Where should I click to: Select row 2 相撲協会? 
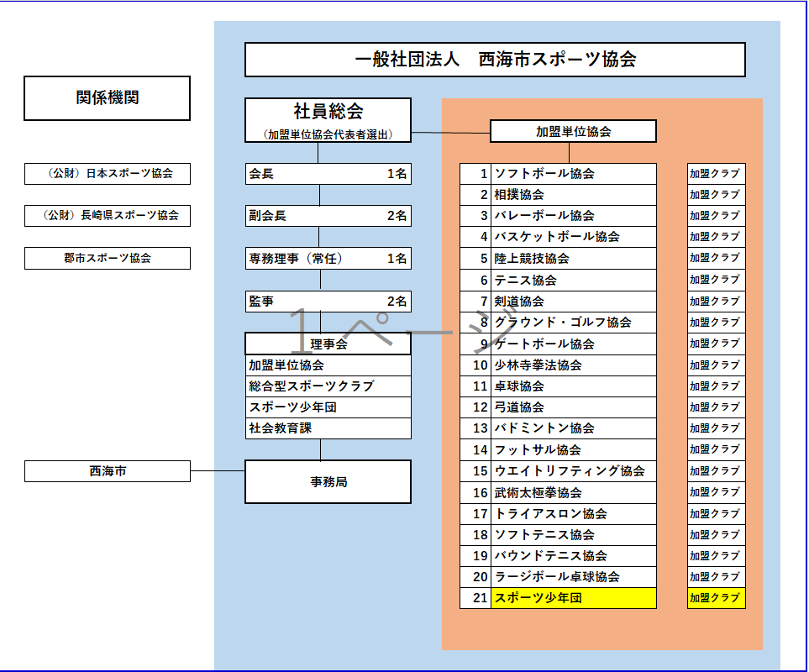(x=559, y=195)
